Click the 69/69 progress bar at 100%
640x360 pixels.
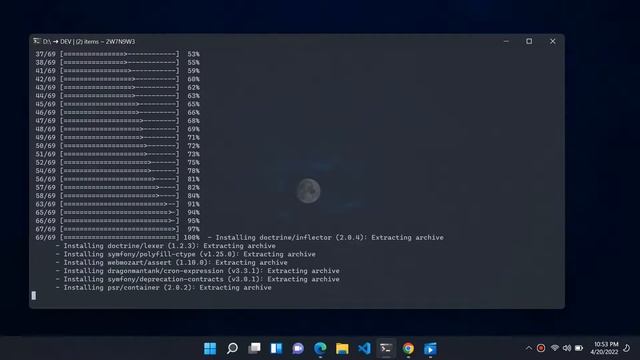120,238
